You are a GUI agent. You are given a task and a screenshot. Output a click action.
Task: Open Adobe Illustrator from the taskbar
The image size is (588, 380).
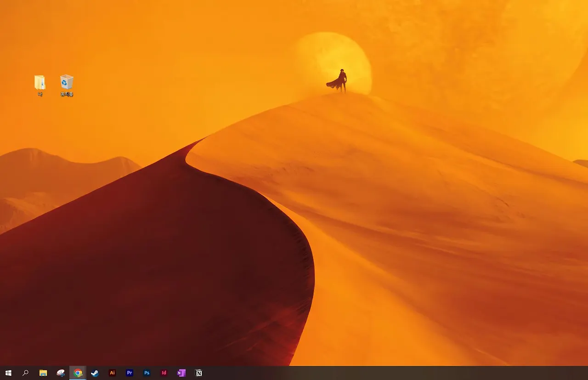112,373
